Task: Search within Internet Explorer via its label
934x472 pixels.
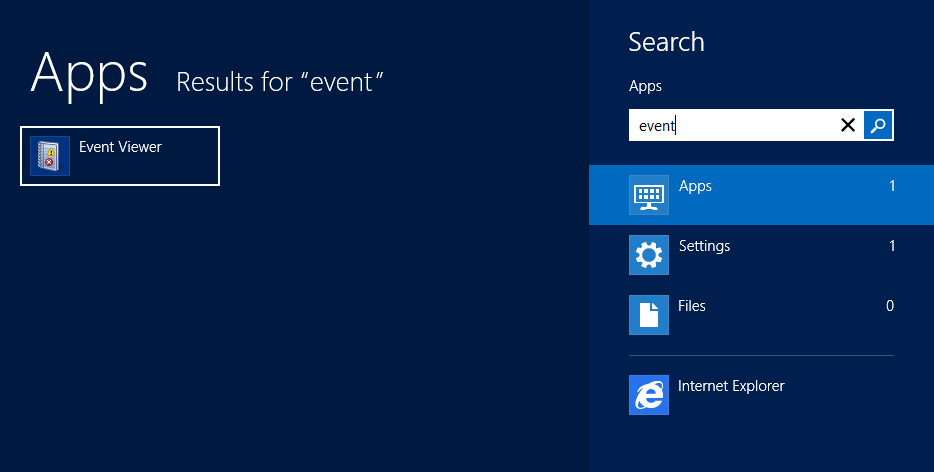Action: 731,386
